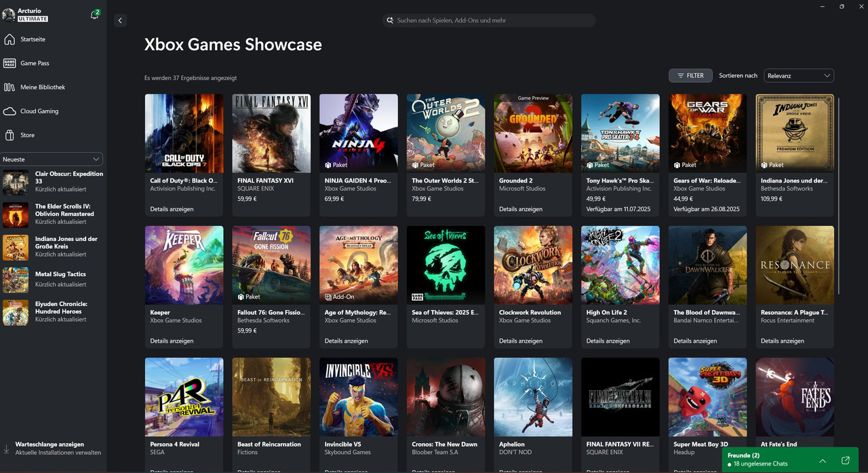Click Details anzeigen under High On Life 2
This screenshot has height=473, width=868.
[x=608, y=341]
